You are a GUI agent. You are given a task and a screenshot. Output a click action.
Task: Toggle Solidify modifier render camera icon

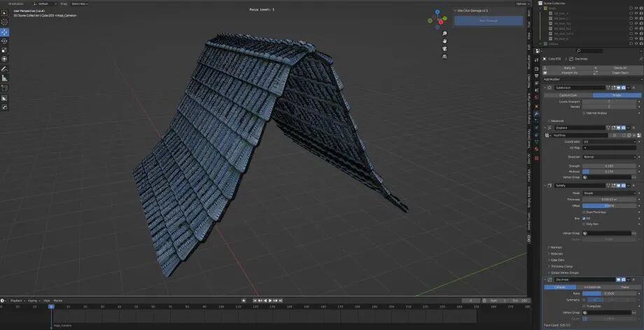pos(624,186)
